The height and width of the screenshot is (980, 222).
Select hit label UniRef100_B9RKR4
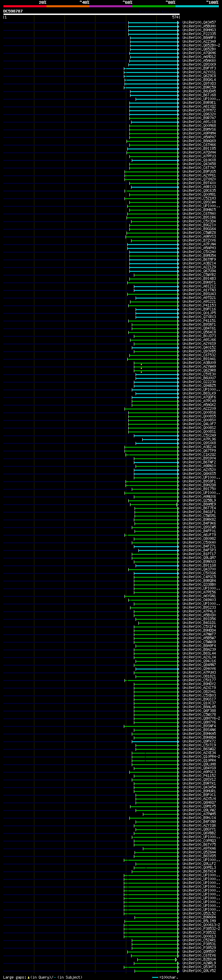(199, 917)
